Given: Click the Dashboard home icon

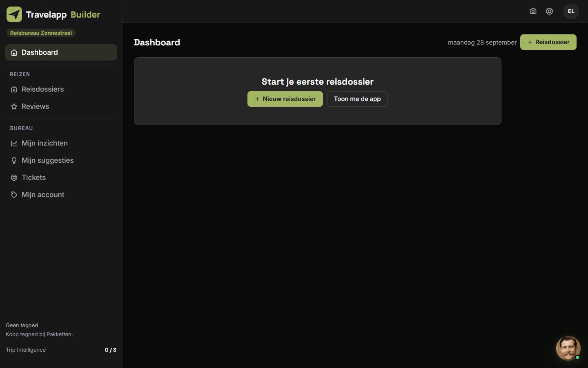Looking at the screenshot, I should coord(14,53).
